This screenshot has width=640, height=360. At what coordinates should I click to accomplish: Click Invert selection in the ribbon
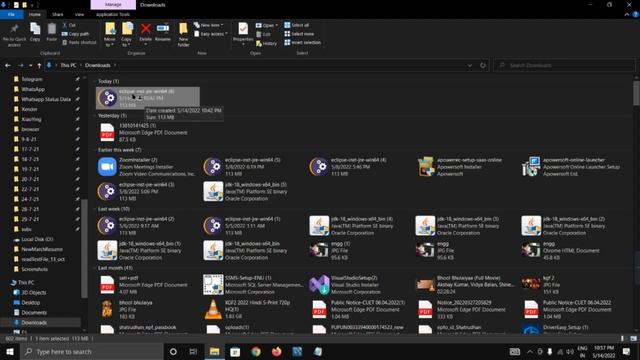point(302,42)
